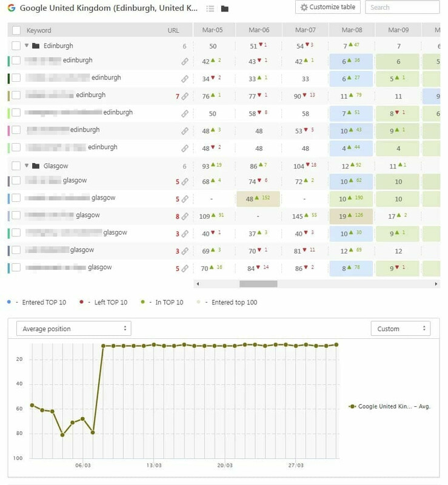The image size is (448, 485).
Task: Click link icon in glasgow row ranked 48 on Mar-06
Action: (185, 199)
